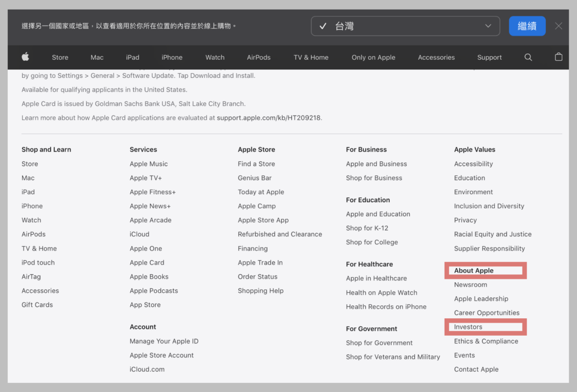Open the Apple Trade In link
Viewport: 577px width, 392px height.
click(x=260, y=262)
